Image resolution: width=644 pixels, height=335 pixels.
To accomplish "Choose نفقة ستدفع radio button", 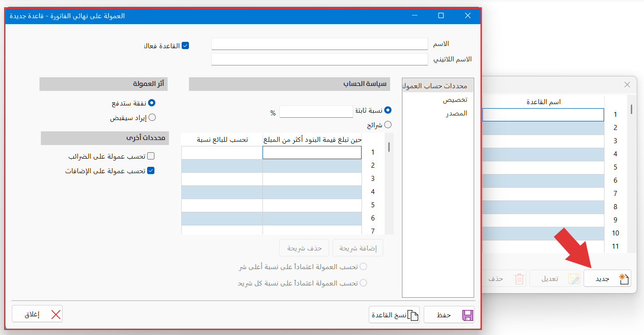I will pos(152,103).
